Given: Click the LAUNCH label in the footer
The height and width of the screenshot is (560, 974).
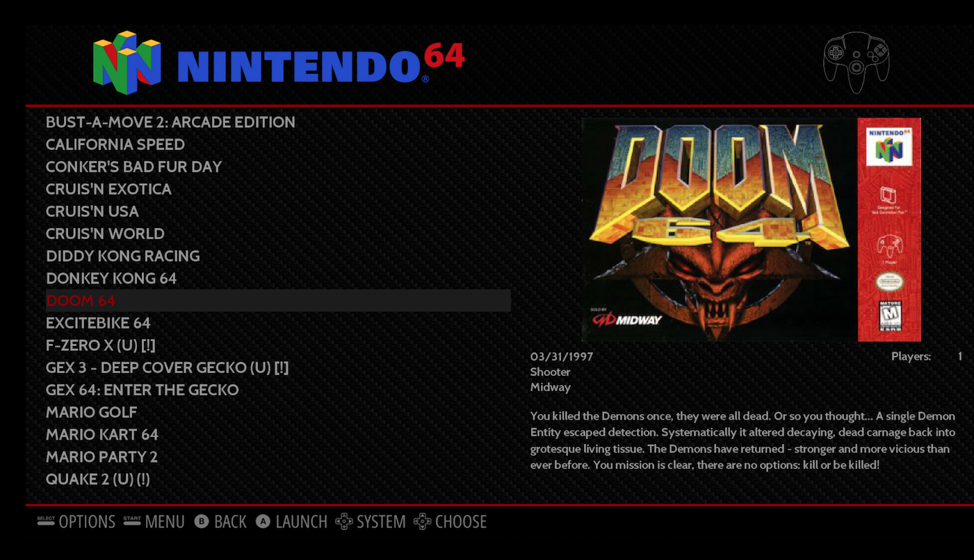Looking at the screenshot, I should coord(301,522).
